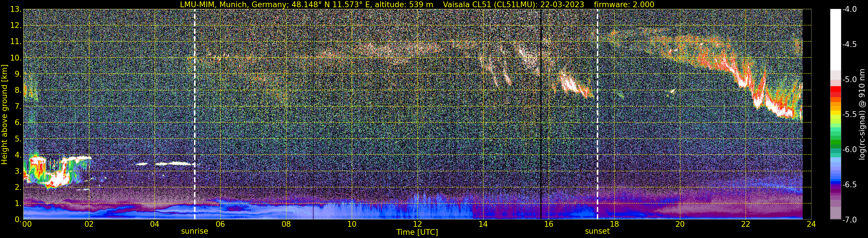Click the height axis tick "7."
Screen dimensions: 868x238
(18, 107)
